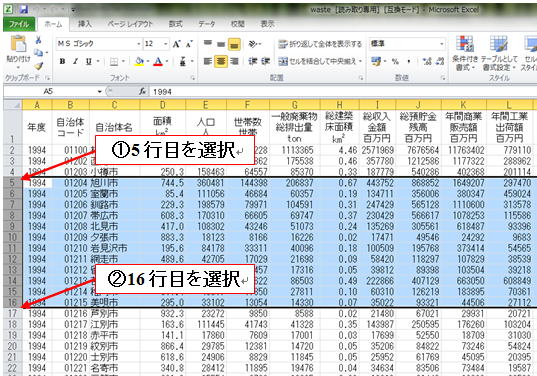The image size is (537, 376).
Task: Apply percent style with % icon
Action: point(395,62)
